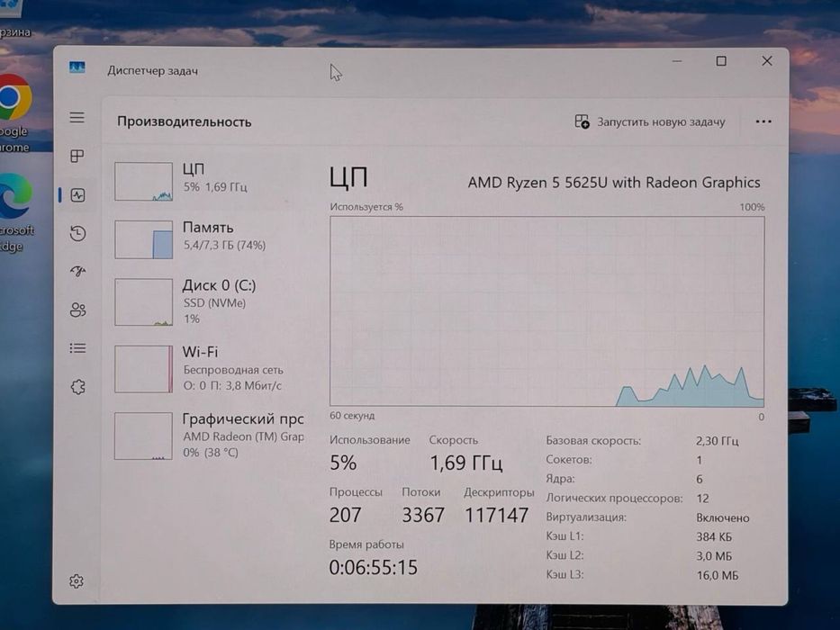Click the 'Виртуализация:' label
This screenshot has height=630, width=840.
click(x=586, y=517)
